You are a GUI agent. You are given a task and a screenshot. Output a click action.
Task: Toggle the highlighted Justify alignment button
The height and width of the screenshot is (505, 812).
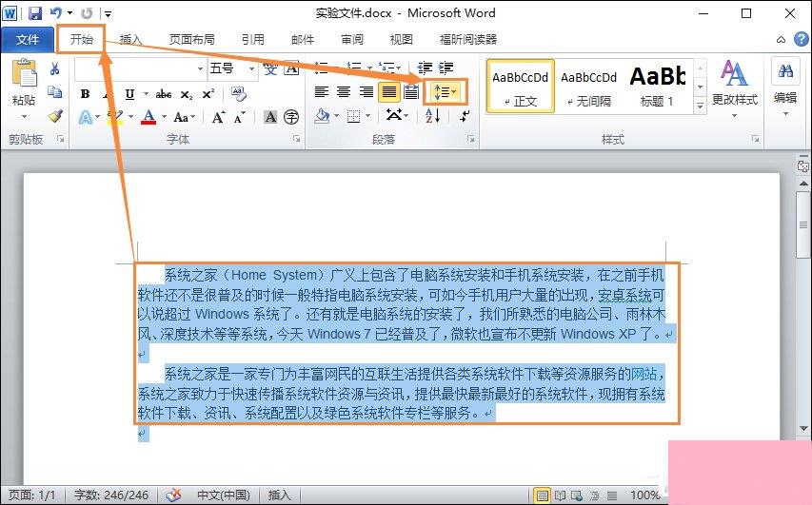click(x=389, y=92)
